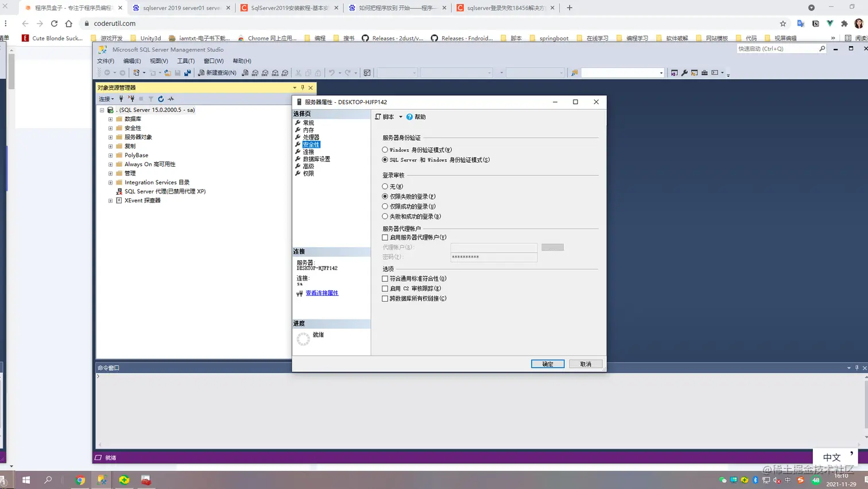Select the 常规 page in Server Properties
The image size is (868, 489).
[x=308, y=123]
